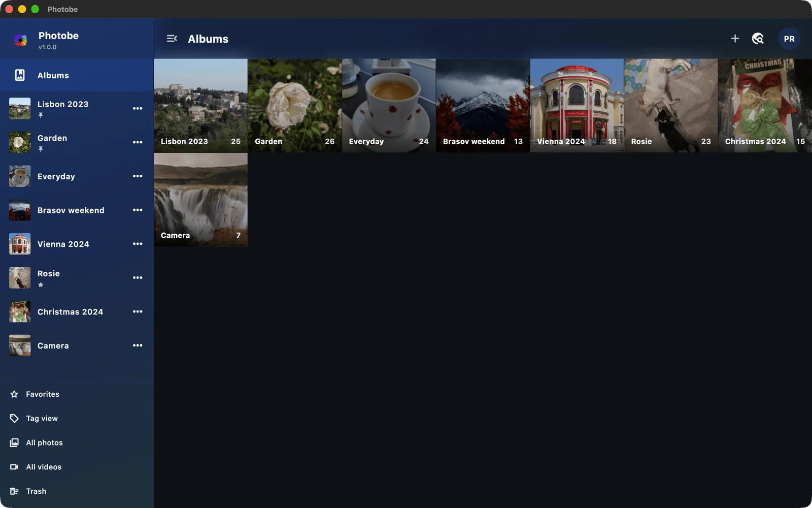Click the All photos gallery icon
Image resolution: width=812 pixels, height=508 pixels.
14,443
